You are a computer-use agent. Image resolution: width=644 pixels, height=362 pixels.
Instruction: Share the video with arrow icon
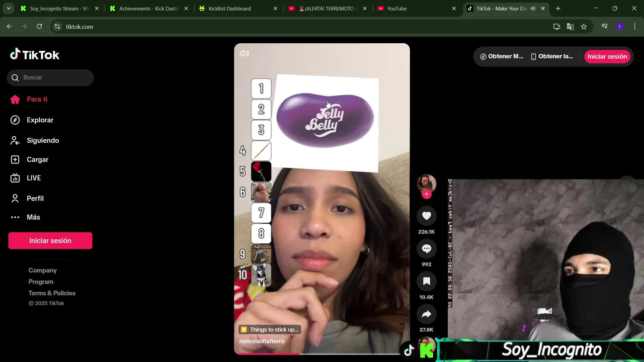[427, 314]
